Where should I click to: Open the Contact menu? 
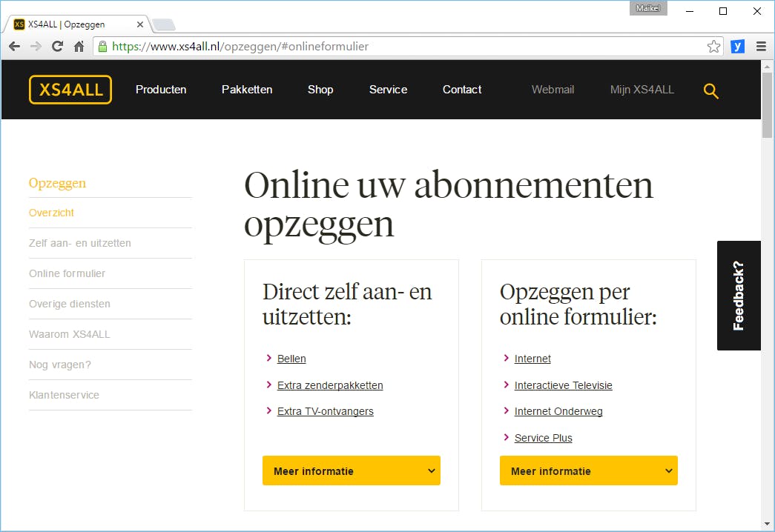point(461,89)
